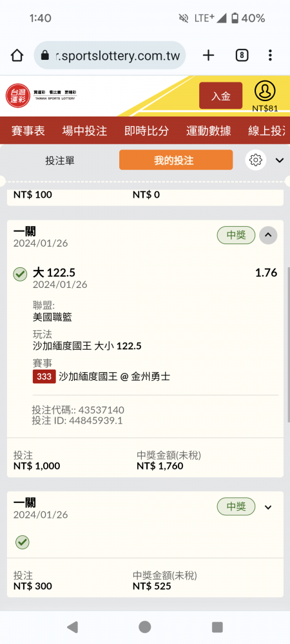Collapse the bet slip panel chevron
290x644 pixels.
[x=280, y=160]
